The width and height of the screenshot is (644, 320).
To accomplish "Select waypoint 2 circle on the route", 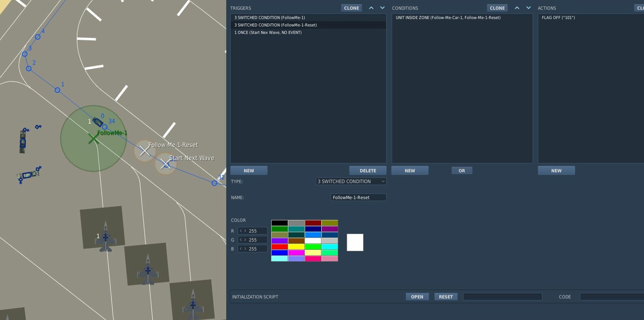I will (29, 68).
